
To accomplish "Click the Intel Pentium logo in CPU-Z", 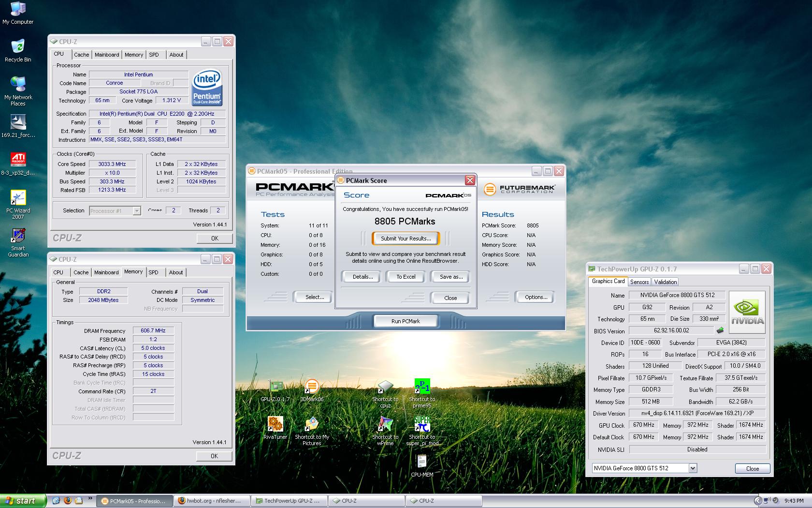I will [x=207, y=88].
